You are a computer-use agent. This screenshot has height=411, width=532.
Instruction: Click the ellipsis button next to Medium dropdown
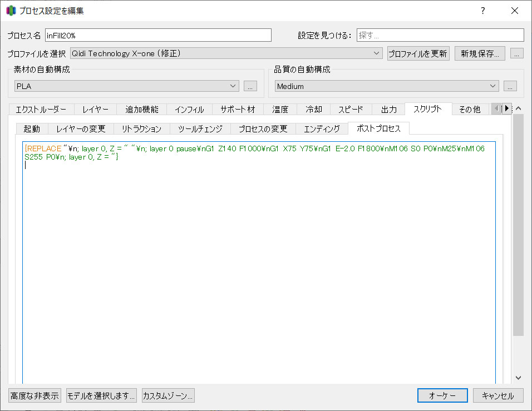510,86
